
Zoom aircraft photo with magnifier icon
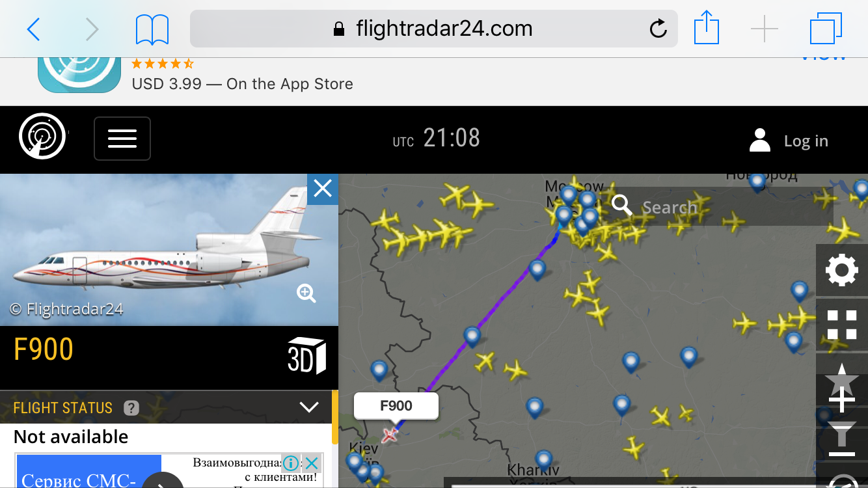pos(306,293)
